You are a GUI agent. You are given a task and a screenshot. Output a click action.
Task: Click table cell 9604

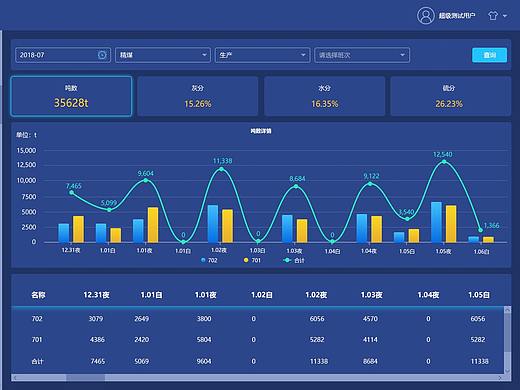pyautogui.click(x=204, y=361)
